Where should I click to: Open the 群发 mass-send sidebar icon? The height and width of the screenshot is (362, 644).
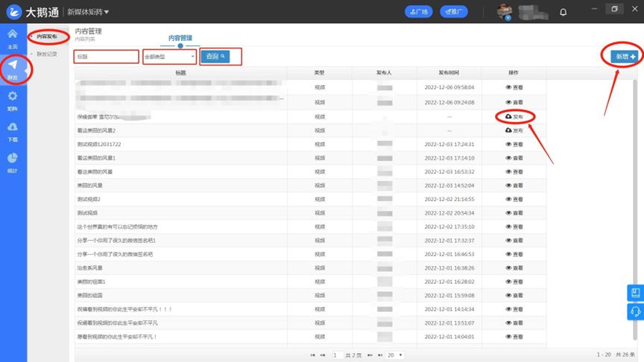(x=12, y=69)
